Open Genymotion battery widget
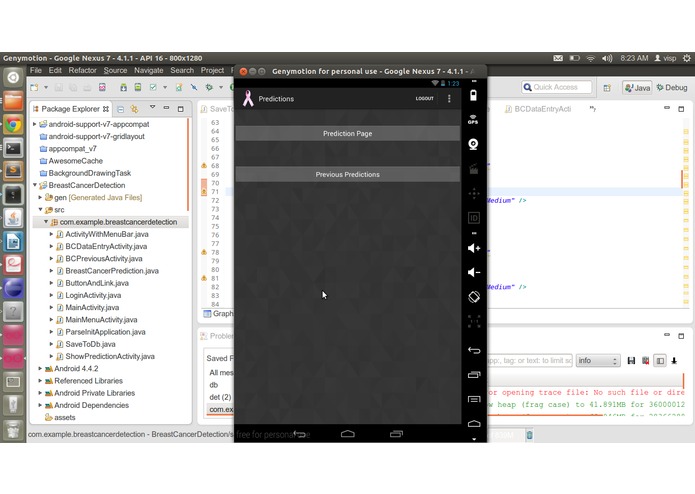Image resolution: width=695 pixels, height=494 pixels. [x=473, y=95]
